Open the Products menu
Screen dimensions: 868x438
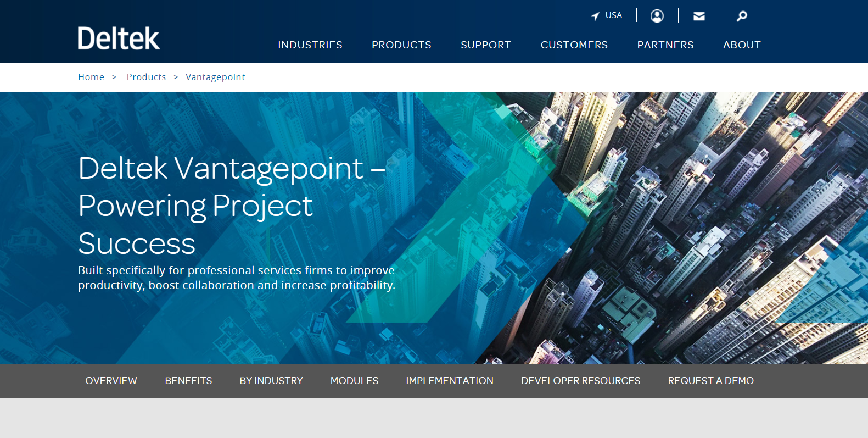coord(401,45)
